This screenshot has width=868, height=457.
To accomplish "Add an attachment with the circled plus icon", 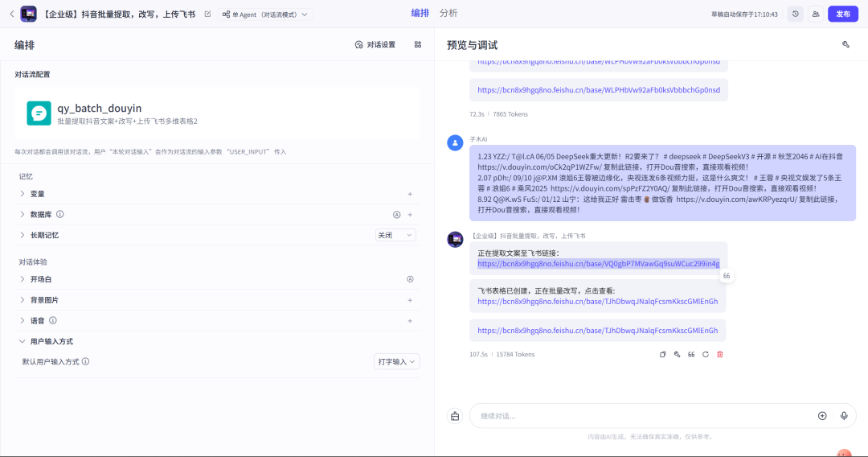I will pyautogui.click(x=822, y=416).
